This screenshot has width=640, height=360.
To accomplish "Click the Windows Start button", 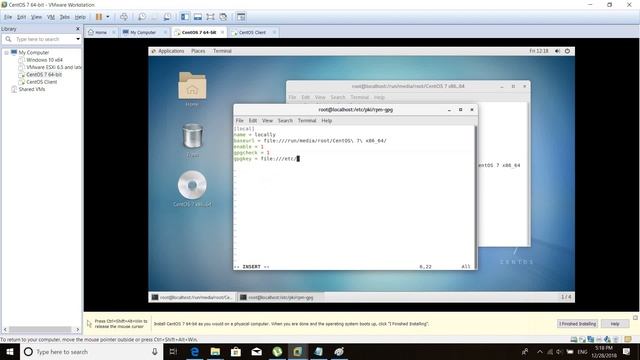I will 10,351.
